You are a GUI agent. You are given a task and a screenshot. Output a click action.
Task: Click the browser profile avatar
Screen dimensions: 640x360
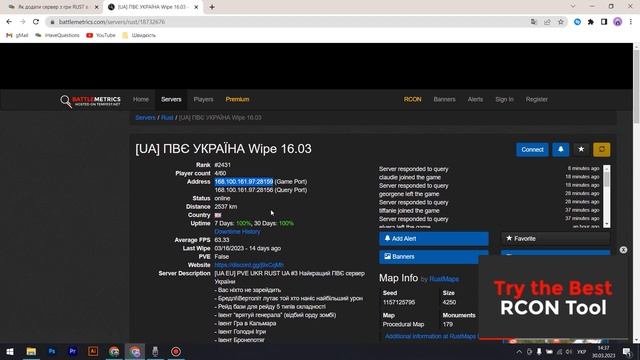(x=618, y=22)
